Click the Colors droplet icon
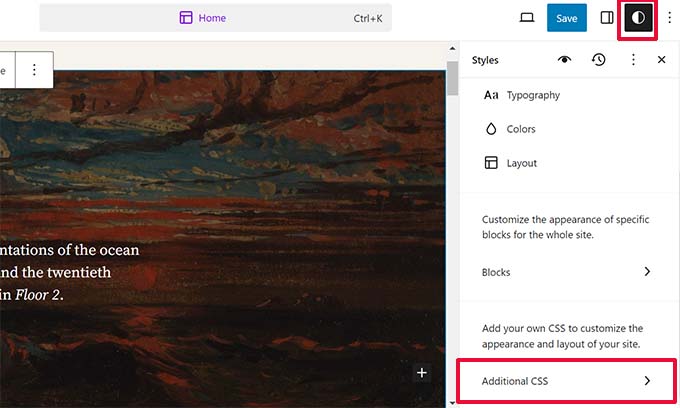The width and height of the screenshot is (680, 408). tap(491, 129)
